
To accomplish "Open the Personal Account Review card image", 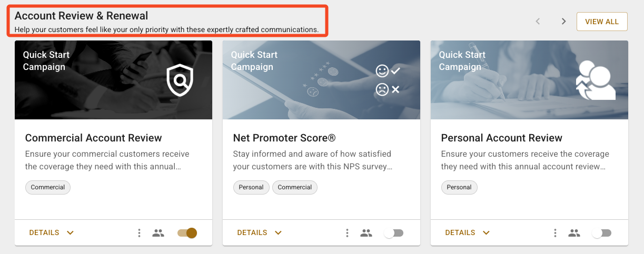I will click(529, 80).
